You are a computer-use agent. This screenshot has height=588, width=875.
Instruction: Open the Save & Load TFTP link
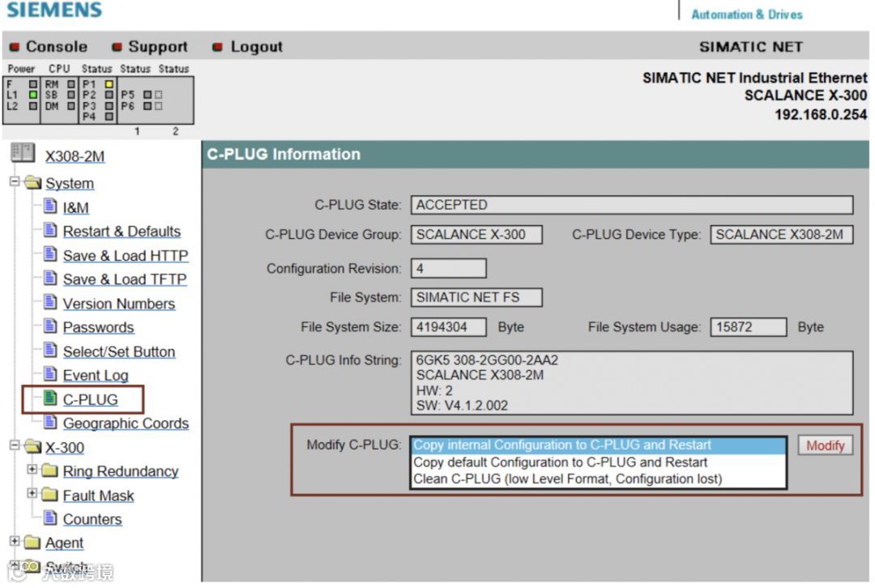(x=125, y=279)
